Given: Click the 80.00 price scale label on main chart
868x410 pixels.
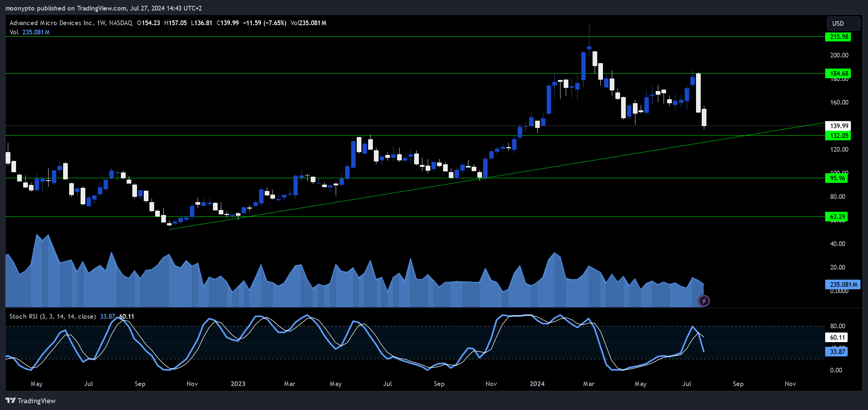Looking at the screenshot, I should pyautogui.click(x=837, y=197).
